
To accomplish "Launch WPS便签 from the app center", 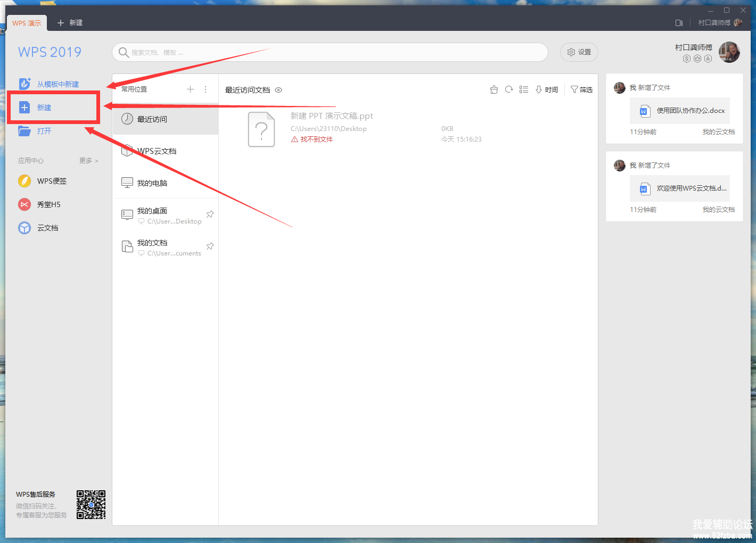I will tap(51, 181).
